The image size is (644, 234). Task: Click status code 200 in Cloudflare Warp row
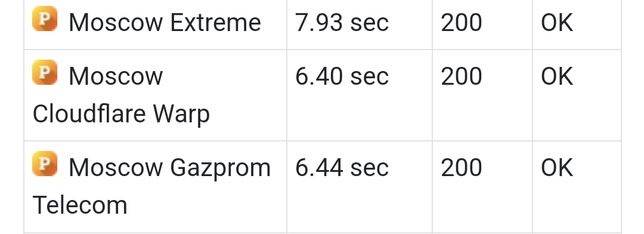tap(461, 76)
